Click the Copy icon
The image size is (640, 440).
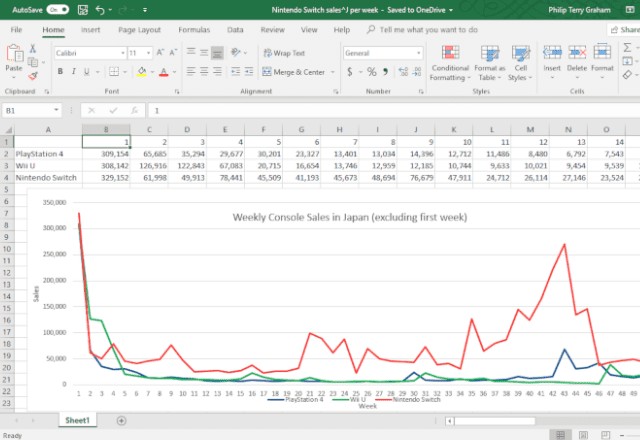pos(33,62)
